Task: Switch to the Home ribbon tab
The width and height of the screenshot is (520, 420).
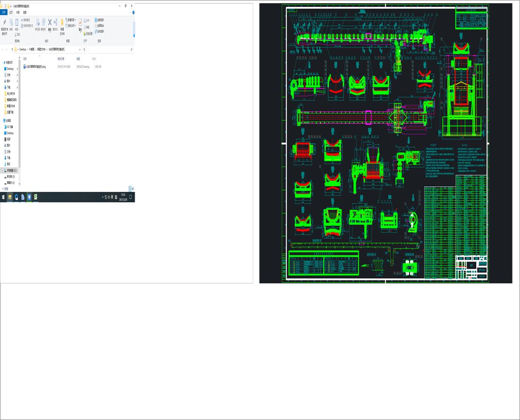Action: (x=11, y=12)
